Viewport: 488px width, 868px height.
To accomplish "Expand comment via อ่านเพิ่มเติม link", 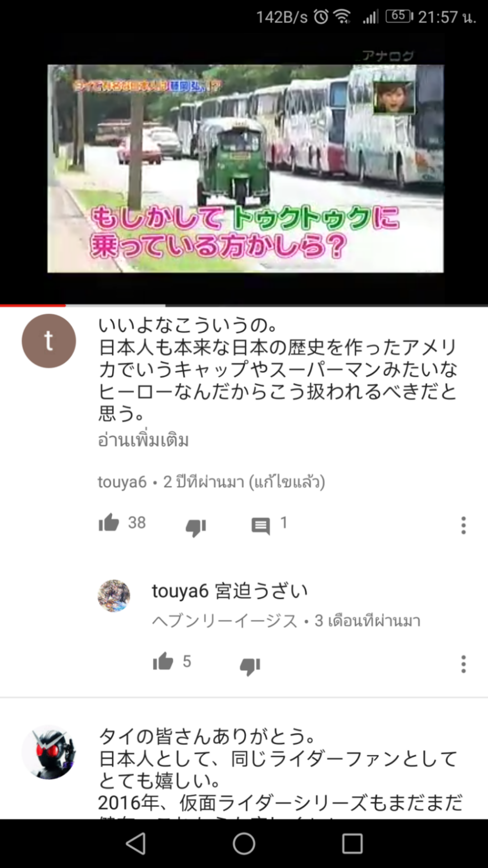I will (143, 440).
